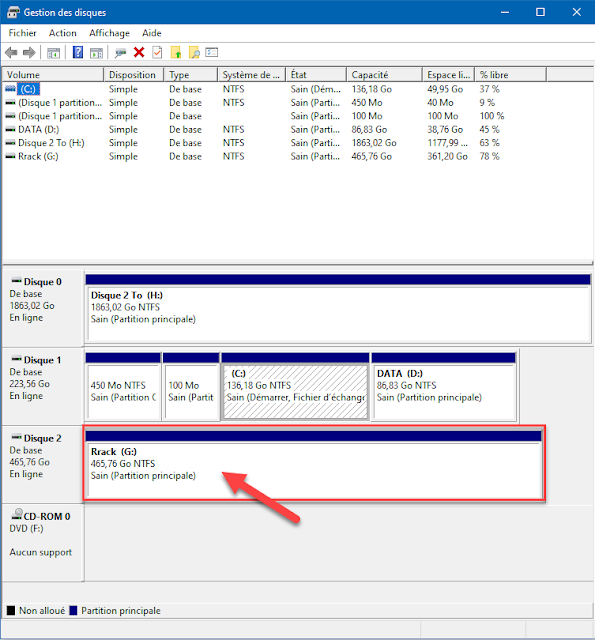Maximize the Gestion des disques window
The height and width of the screenshot is (640, 595).
point(540,12)
